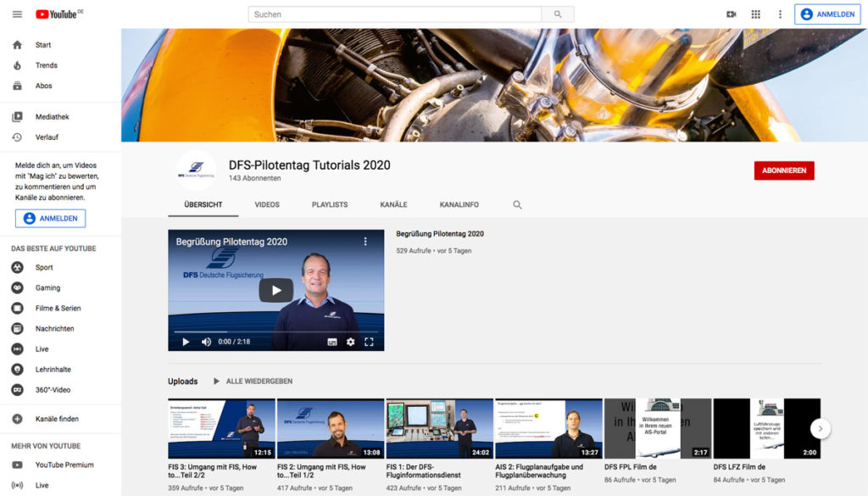Click the featured video progress bar
Image resolution: width=868 pixels, height=496 pixels.
point(276,332)
